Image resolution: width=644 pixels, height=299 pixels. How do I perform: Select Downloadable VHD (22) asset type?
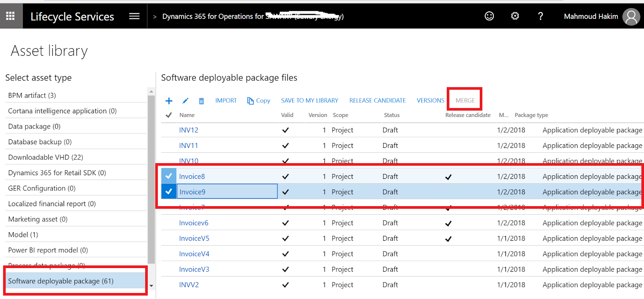tap(76, 157)
